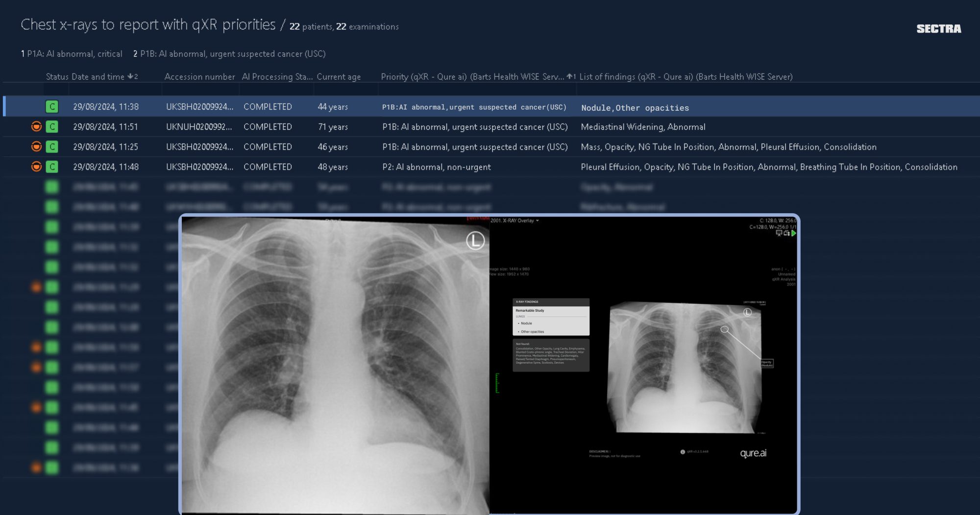Click the List of findings column header

pos(686,76)
